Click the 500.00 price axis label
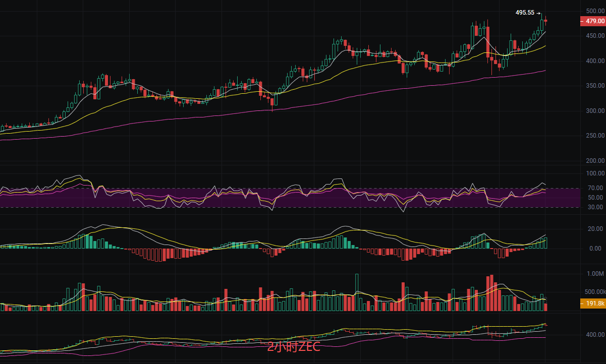606x364 pixels. pos(595,11)
